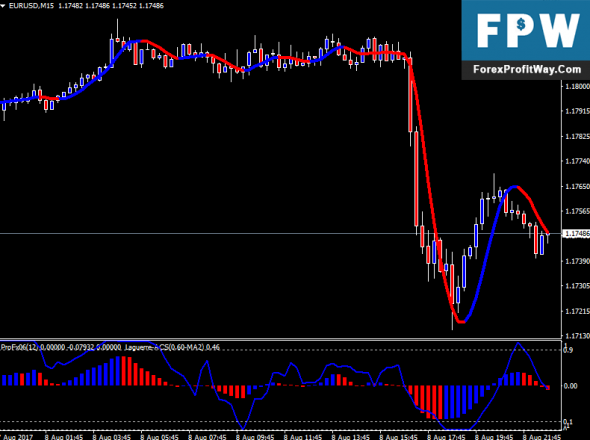Click the 0.00 level label of the histogram

[x=571, y=386]
